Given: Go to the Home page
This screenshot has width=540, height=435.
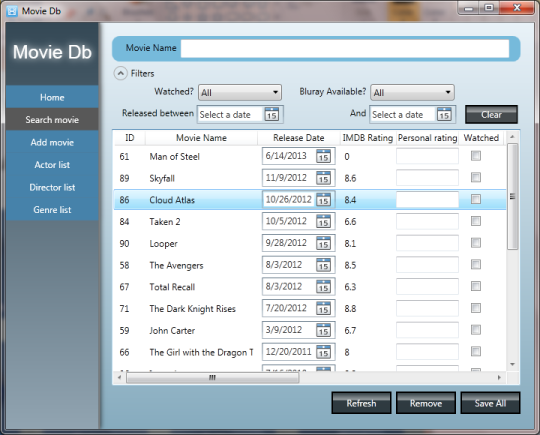Looking at the screenshot, I should [x=52, y=97].
